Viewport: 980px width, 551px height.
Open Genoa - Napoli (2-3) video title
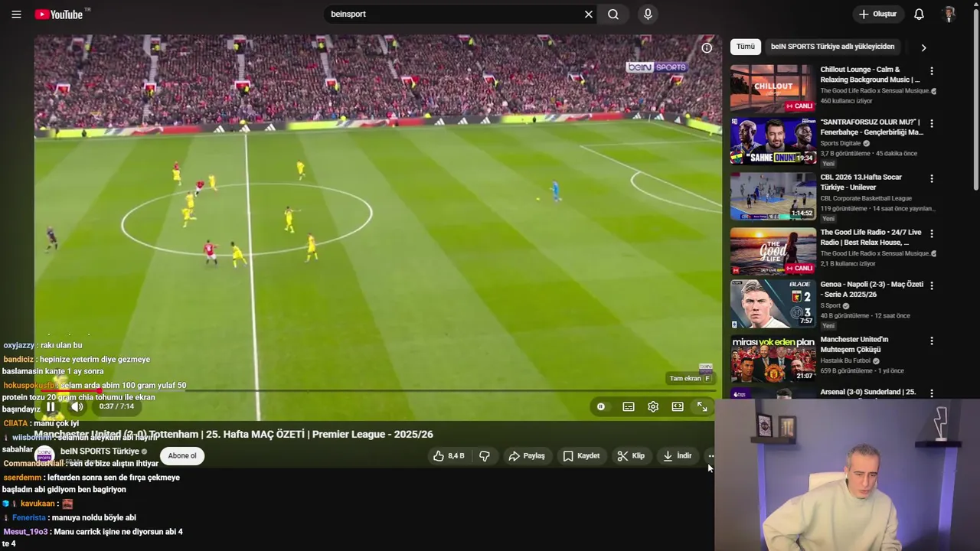(x=872, y=289)
